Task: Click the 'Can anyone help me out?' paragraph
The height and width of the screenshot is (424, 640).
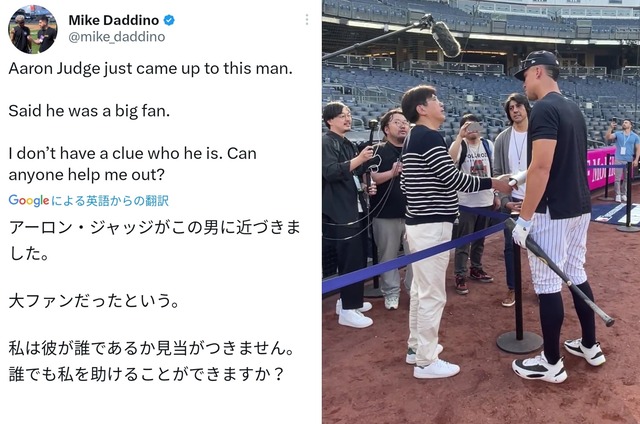Action: [133, 164]
